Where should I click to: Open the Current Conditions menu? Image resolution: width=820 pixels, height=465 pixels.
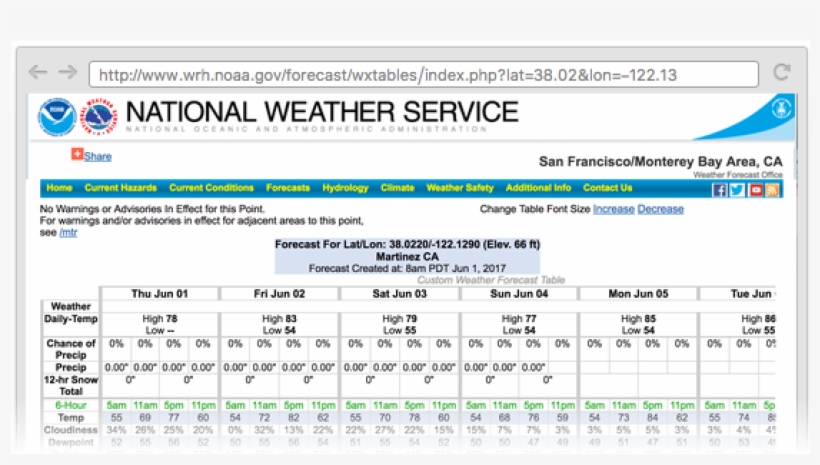(x=211, y=188)
